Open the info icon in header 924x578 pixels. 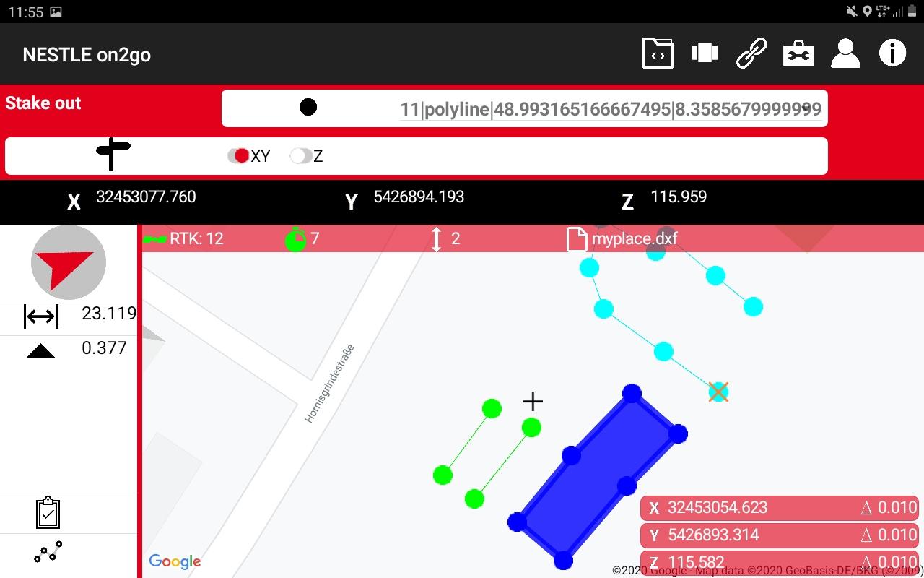[x=892, y=53]
